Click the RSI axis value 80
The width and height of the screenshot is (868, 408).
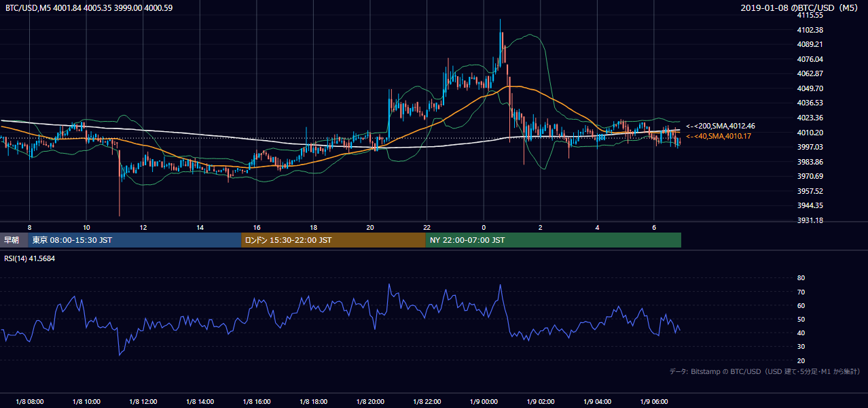[801, 278]
